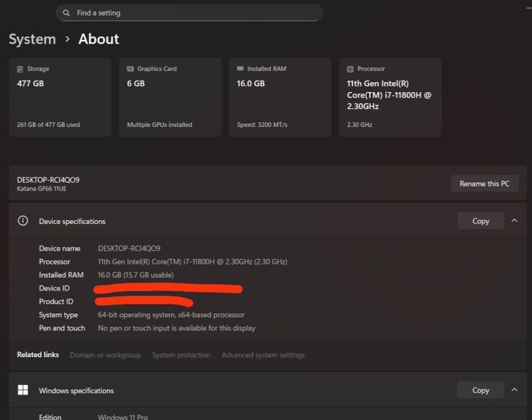Copy the Device specifications
The width and height of the screenshot is (532, 420).
(480, 221)
